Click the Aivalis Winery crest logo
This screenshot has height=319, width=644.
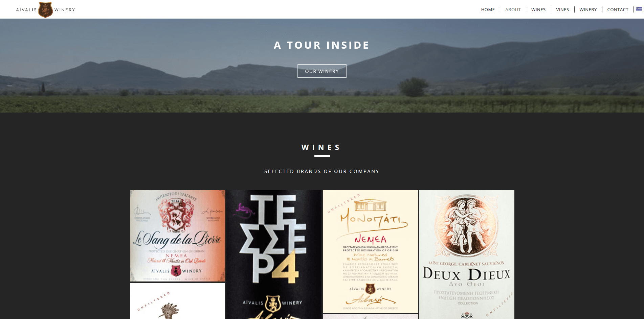click(x=45, y=10)
